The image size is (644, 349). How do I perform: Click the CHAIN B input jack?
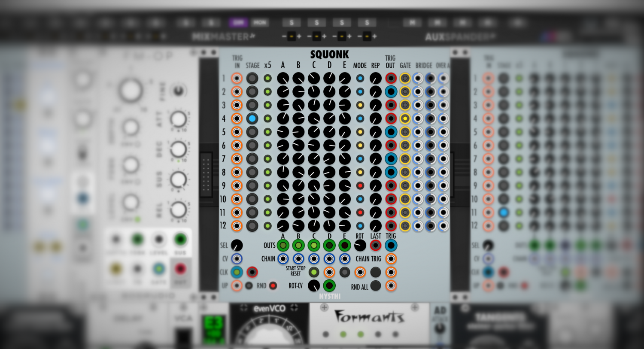[x=298, y=259]
